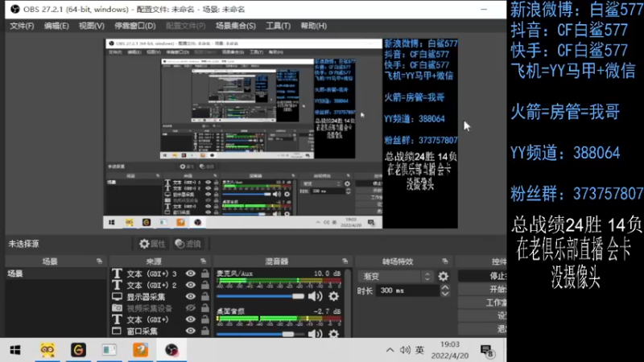
Task: Open the system volume tray icon
Action: (x=405, y=350)
